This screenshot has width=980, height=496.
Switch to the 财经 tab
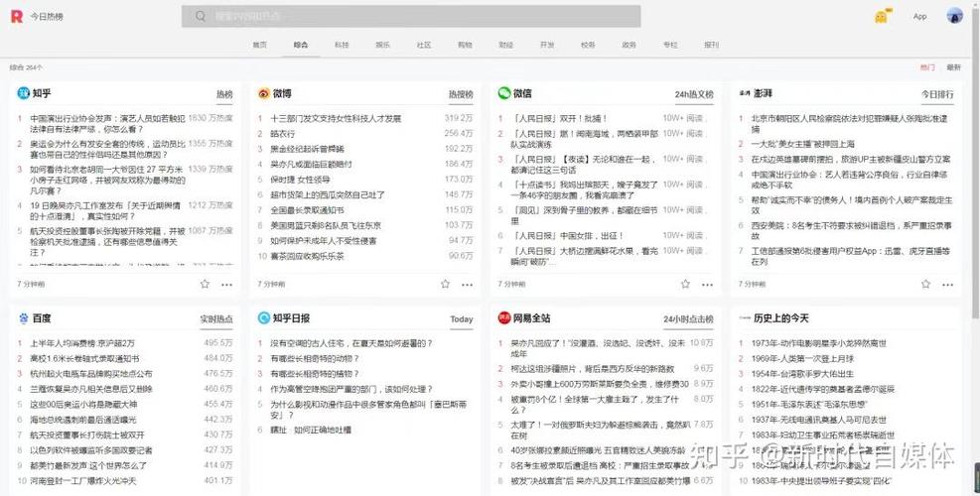click(x=506, y=45)
